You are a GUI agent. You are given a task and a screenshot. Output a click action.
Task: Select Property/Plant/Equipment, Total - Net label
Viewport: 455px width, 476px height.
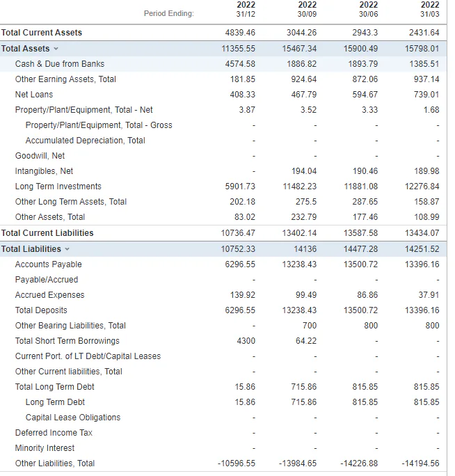click(83, 110)
